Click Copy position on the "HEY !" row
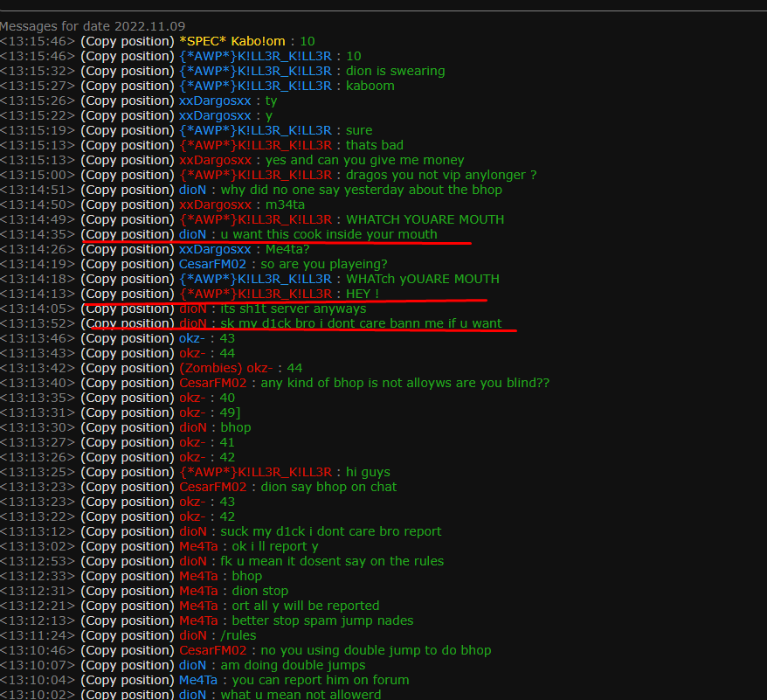Viewport: 767px width, 700px height. point(128,294)
